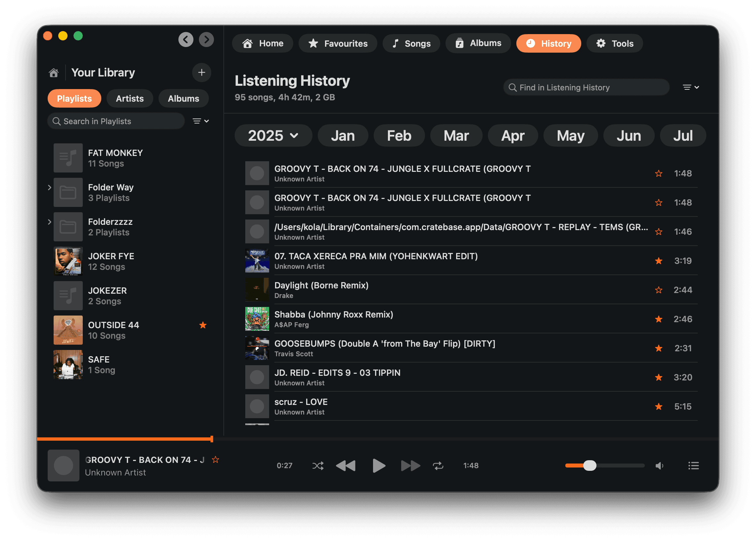Viewport: 756px width, 541px height.
Task: Click the repeat icon in playback bar
Action: click(439, 466)
